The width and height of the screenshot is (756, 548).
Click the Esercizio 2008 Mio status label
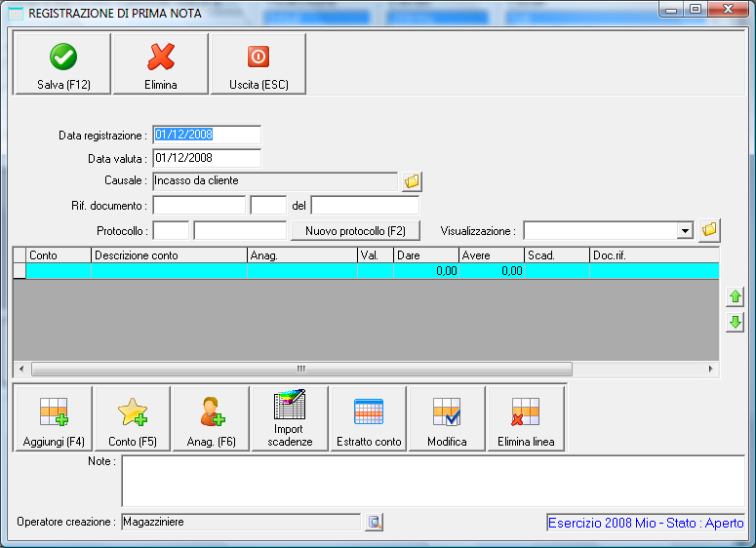646,523
